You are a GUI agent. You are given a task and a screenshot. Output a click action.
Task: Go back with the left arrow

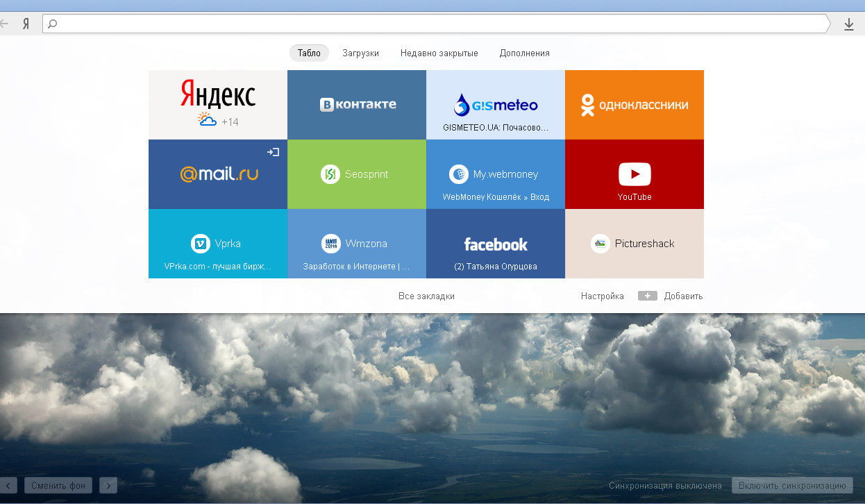pyautogui.click(x=5, y=24)
